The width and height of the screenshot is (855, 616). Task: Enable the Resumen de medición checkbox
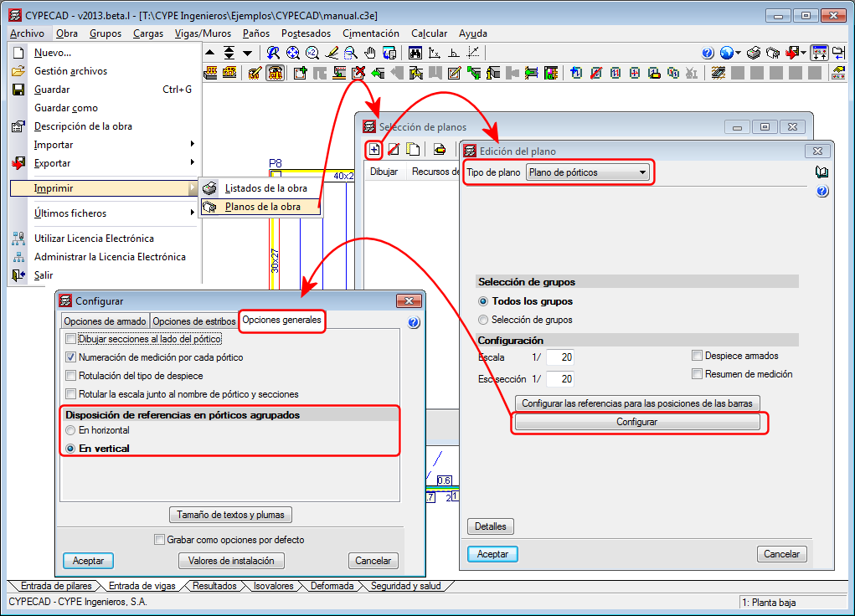click(697, 374)
